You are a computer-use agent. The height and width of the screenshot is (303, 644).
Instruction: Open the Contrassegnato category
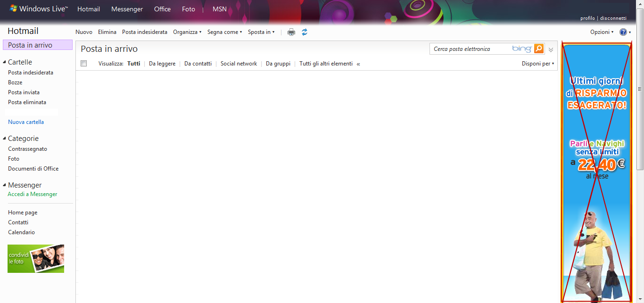[27, 149]
